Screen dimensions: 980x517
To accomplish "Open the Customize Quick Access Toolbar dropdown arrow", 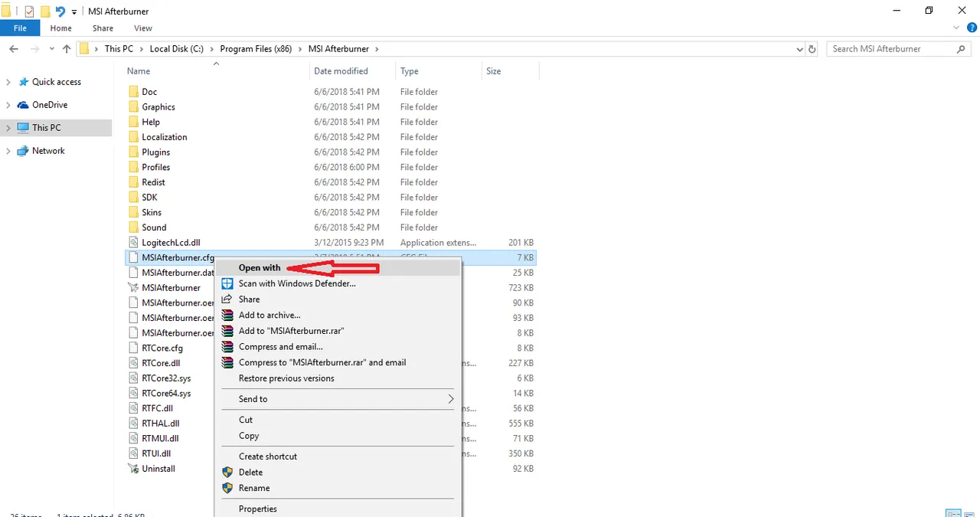I will pos(74,12).
